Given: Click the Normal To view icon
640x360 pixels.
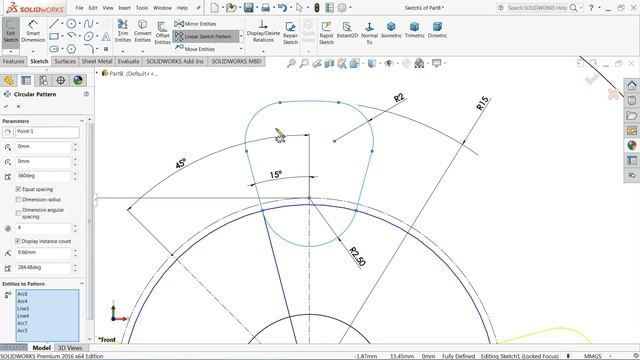Looking at the screenshot, I should (369, 33).
